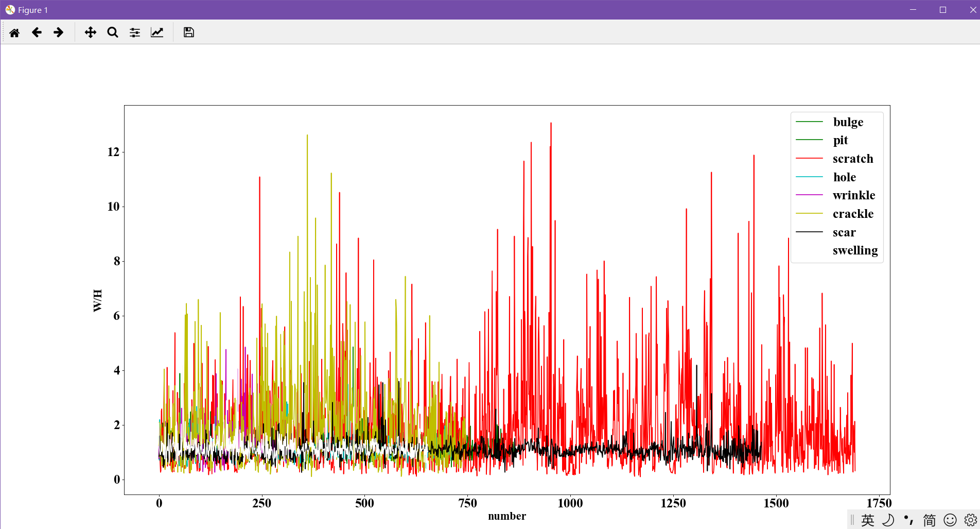
Task: Click the 'crackle' legend label
Action: click(x=853, y=214)
